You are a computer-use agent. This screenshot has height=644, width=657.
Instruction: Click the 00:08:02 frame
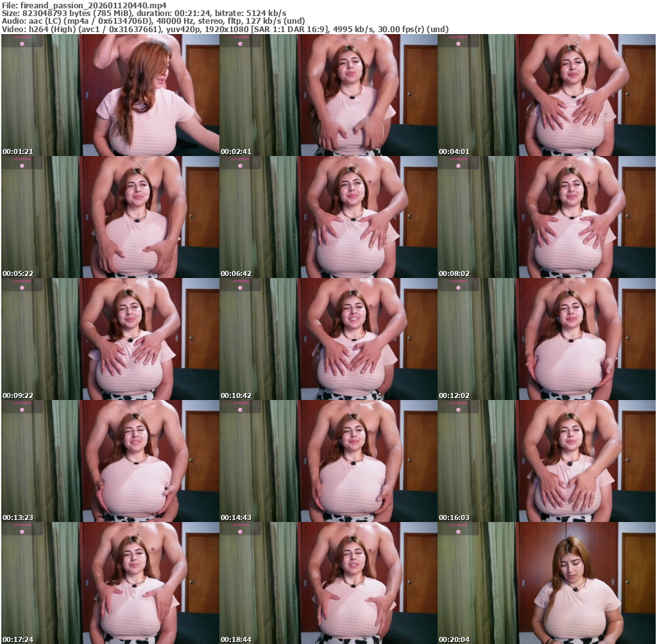click(546, 217)
